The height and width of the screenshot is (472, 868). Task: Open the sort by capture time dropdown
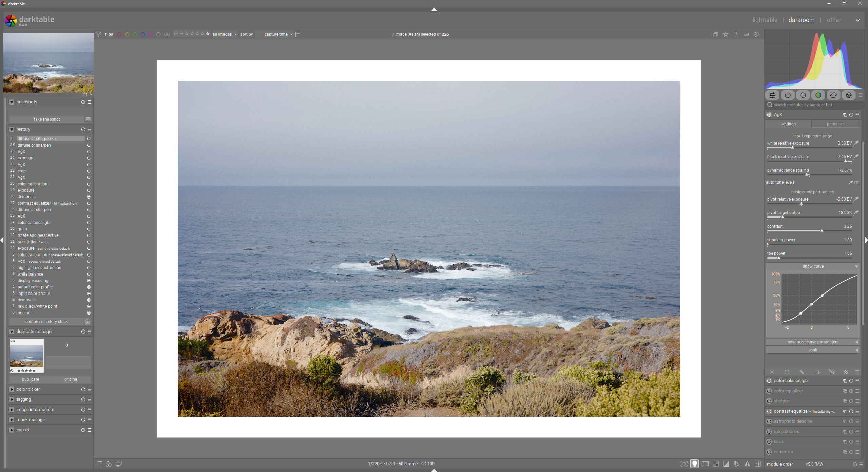click(x=278, y=34)
